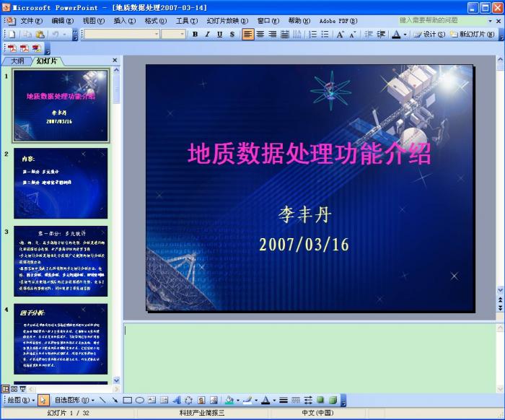505x420 pixels.
Task: Select the Rectangle drawing tool
Action: point(127,400)
